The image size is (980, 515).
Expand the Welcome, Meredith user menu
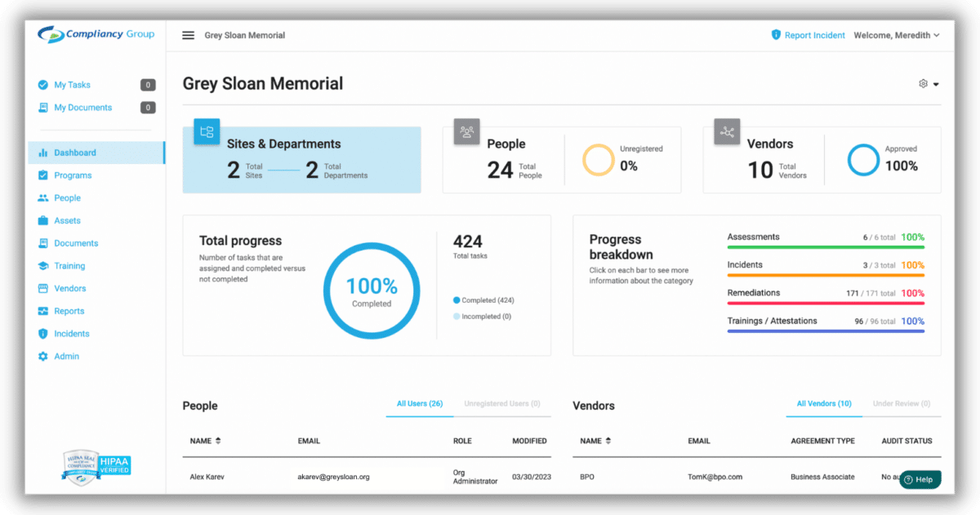(x=896, y=35)
